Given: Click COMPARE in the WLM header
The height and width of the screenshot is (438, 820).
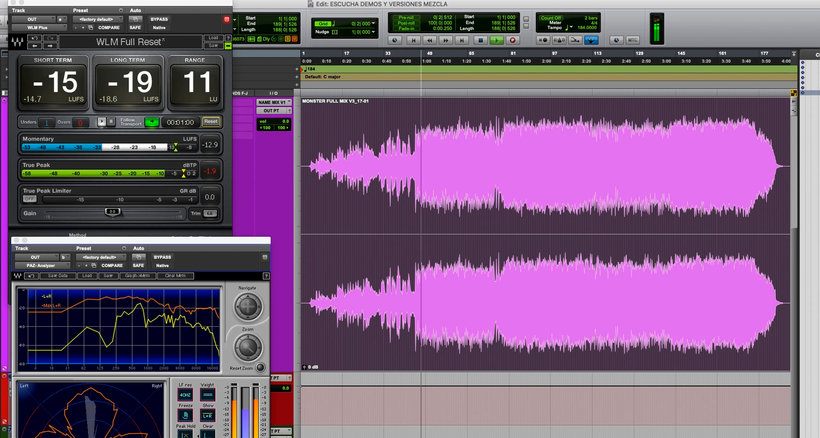Looking at the screenshot, I should (x=109, y=28).
